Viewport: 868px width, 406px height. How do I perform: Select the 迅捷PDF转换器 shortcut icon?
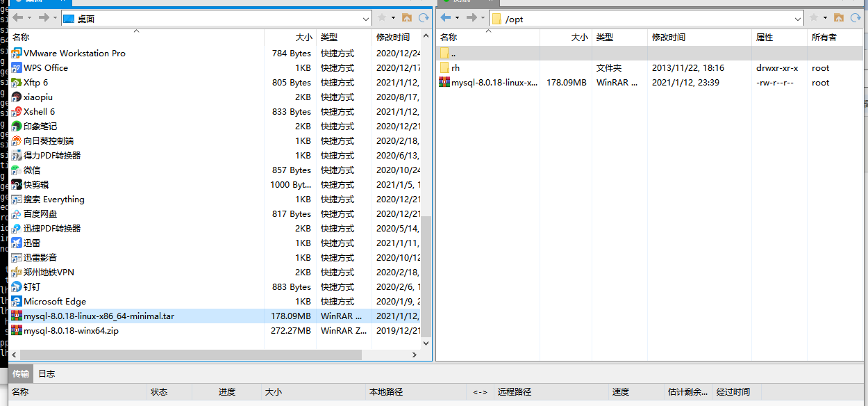(17, 228)
